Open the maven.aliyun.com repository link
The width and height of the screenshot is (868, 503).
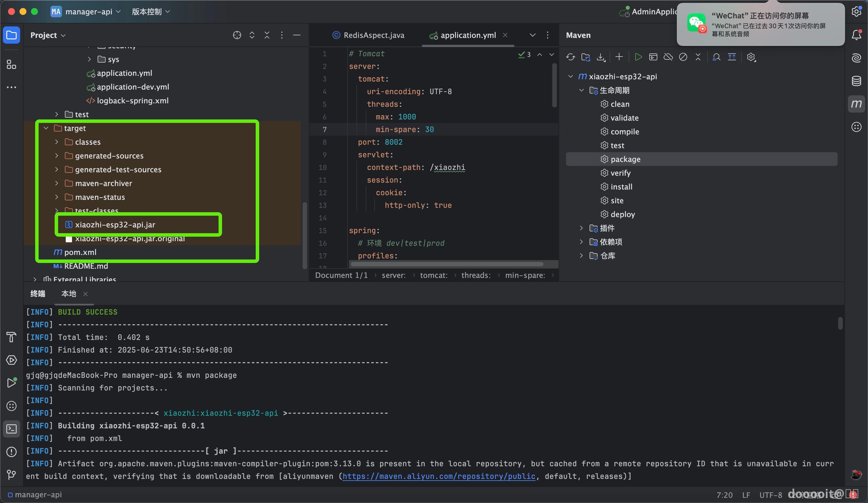click(439, 476)
